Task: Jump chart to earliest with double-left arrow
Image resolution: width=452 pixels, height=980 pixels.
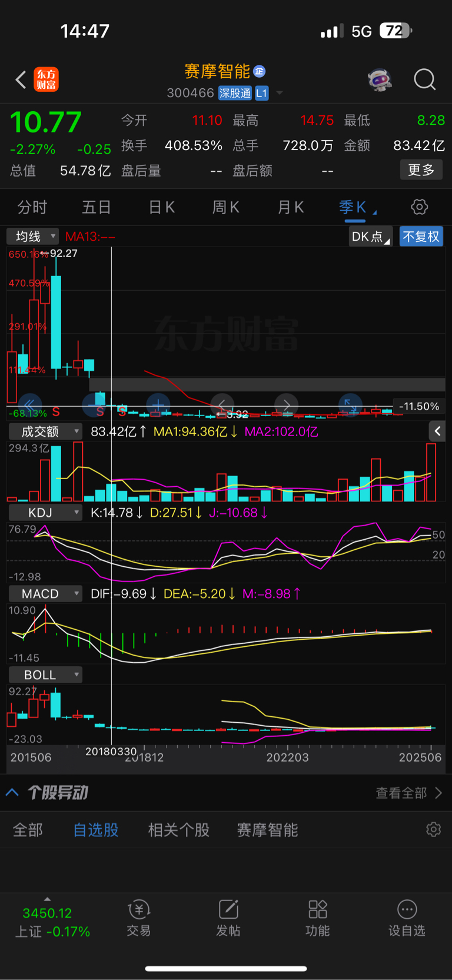Action: (x=29, y=405)
